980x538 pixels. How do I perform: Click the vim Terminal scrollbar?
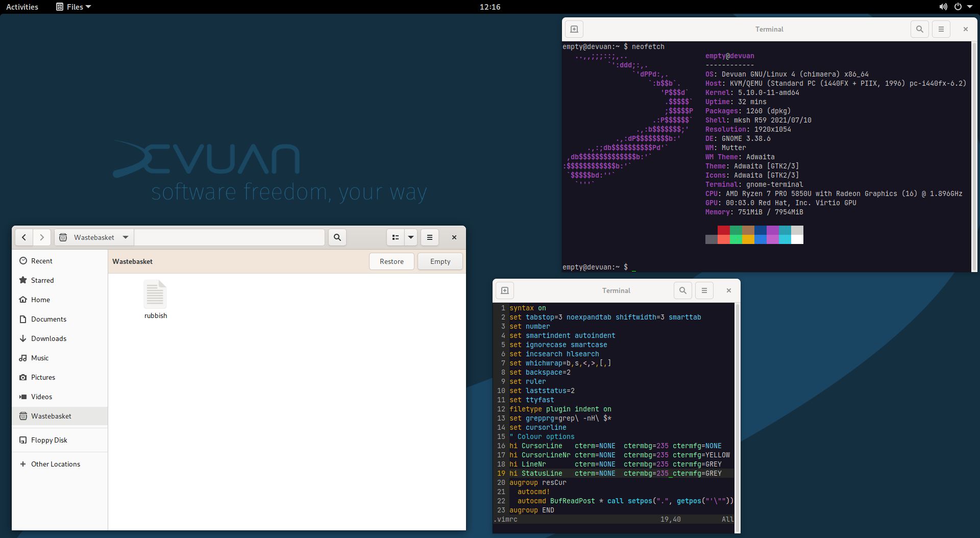[737, 417]
